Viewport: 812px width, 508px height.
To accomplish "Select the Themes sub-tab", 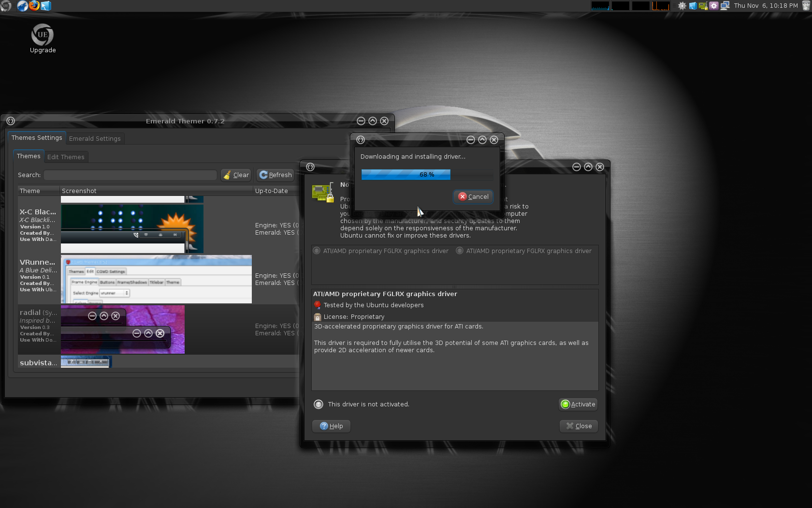I will [29, 156].
